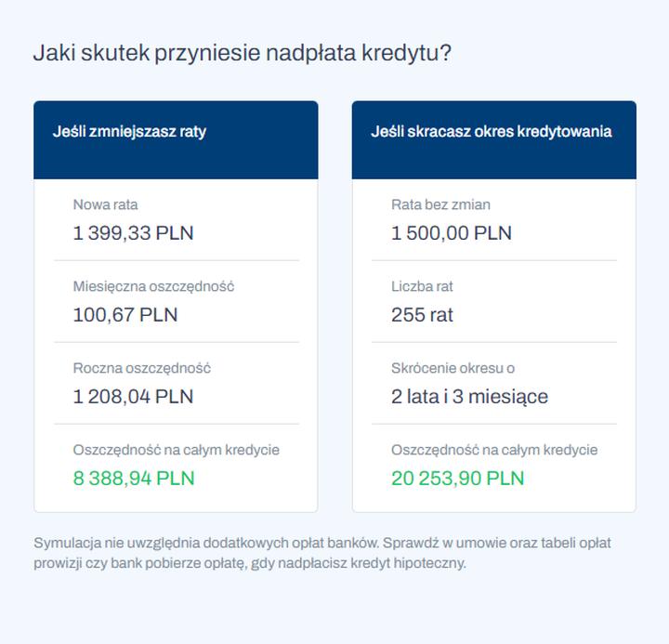Click the "Roczna oszczędność" label
Screen dimensions: 669x644
[x=141, y=368]
